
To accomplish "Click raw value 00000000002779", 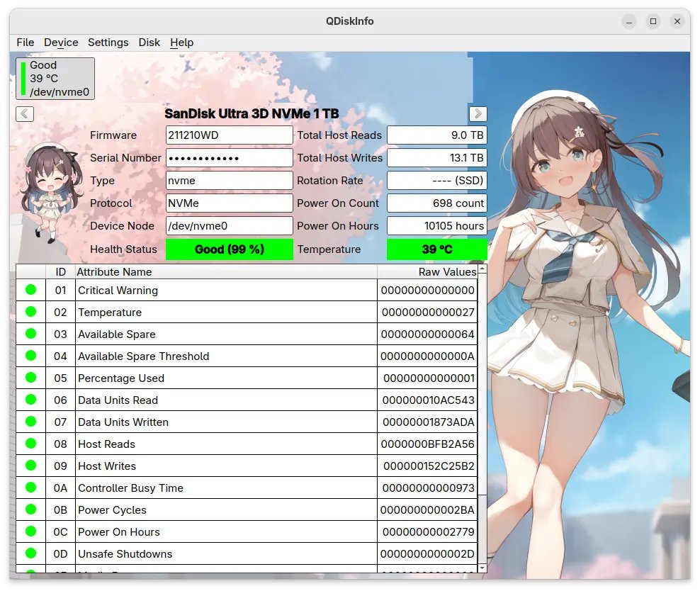I will point(427,531).
